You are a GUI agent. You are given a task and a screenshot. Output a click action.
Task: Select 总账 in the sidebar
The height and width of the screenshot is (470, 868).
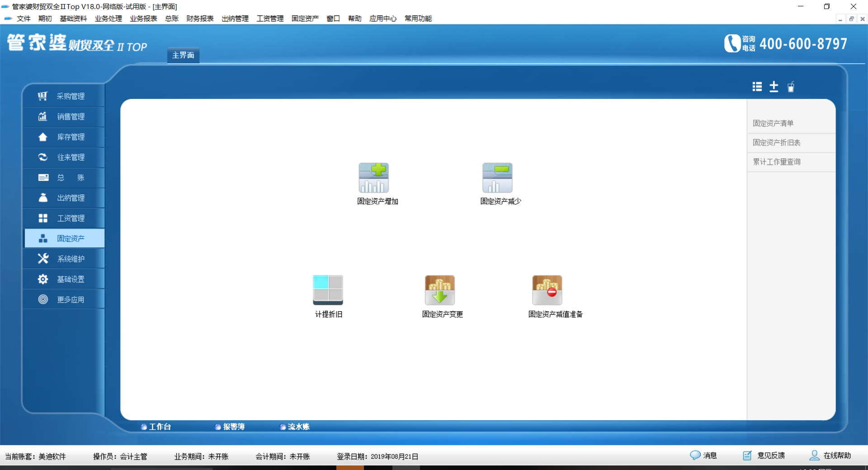(x=64, y=178)
